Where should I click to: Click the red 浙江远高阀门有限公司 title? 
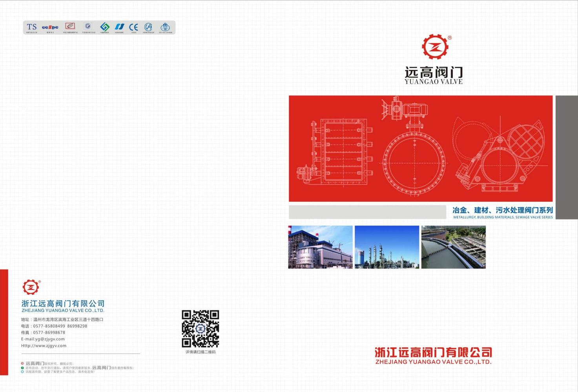[x=433, y=352]
